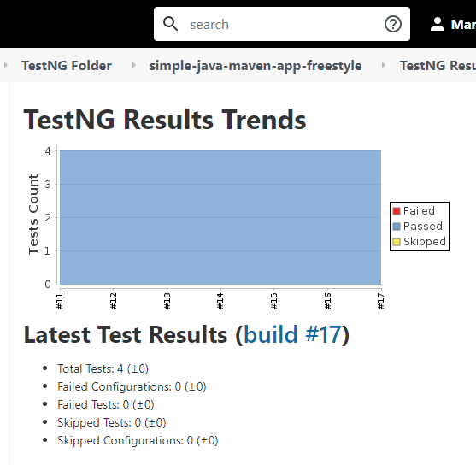Click the #13 build axis label
476x465 pixels.
coord(167,301)
